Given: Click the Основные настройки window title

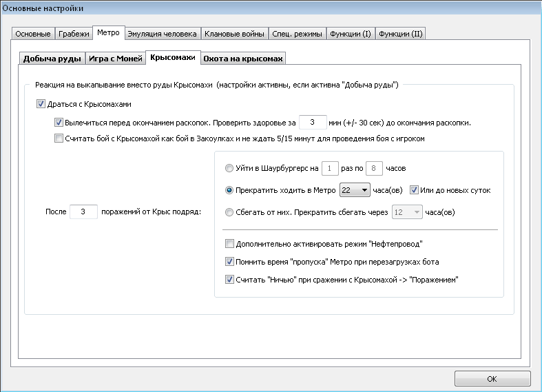Looking at the screenshot, I should pos(43,8).
